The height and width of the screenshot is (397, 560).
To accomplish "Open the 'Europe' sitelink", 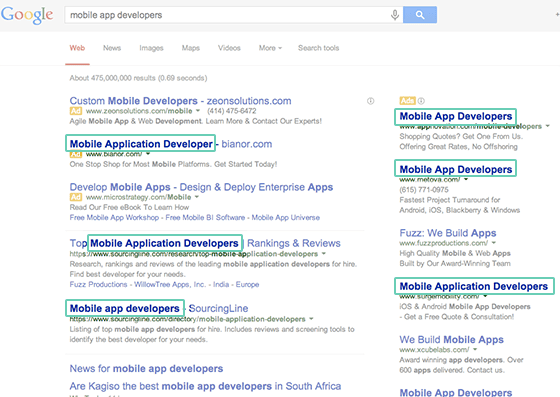I will point(248,285).
